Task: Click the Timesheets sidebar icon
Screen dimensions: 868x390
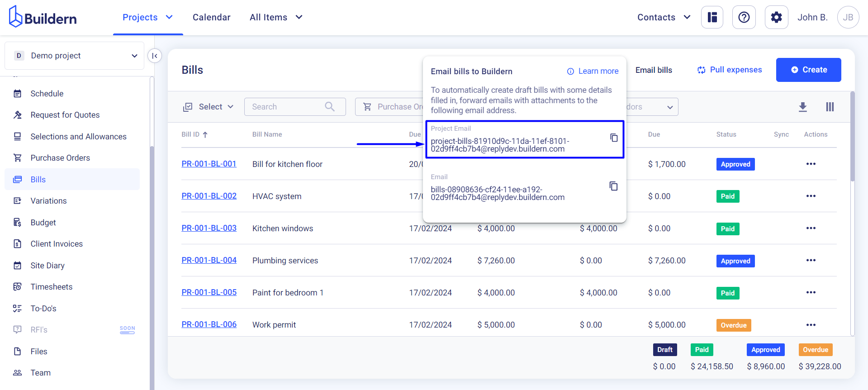Action: coord(18,287)
